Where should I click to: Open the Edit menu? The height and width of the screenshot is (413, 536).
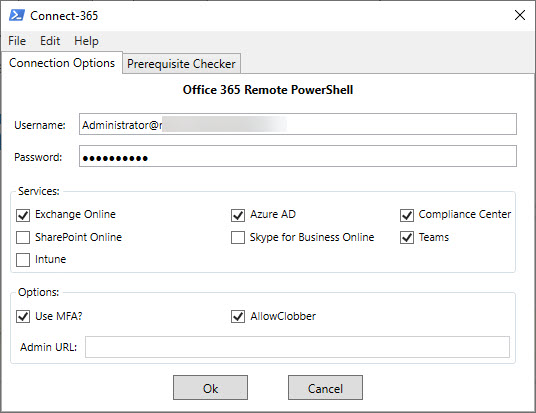tap(50, 41)
